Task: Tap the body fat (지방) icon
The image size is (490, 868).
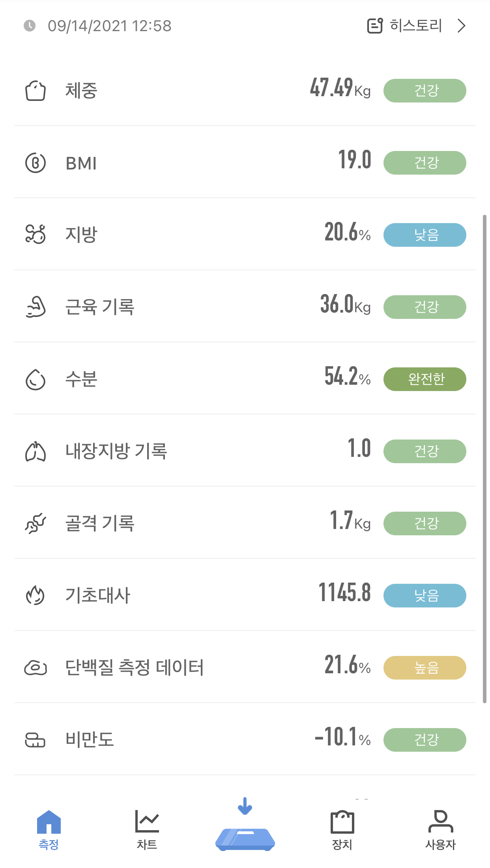Action: (36, 235)
